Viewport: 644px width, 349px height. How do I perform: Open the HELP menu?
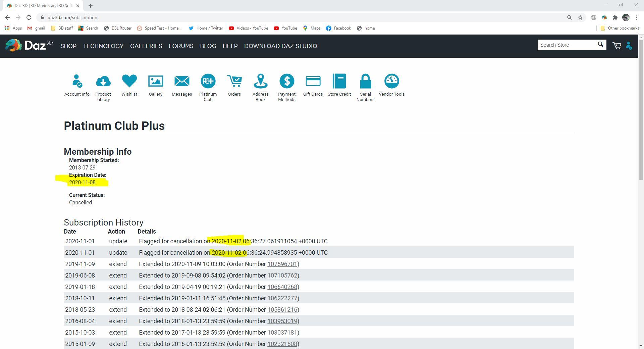click(230, 46)
